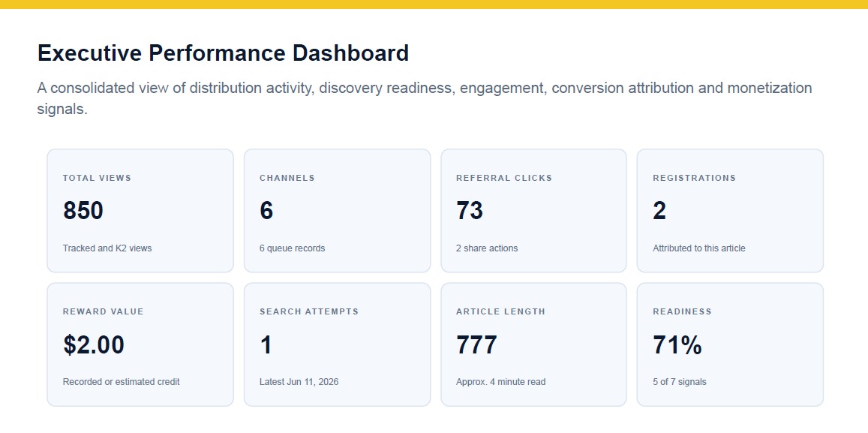Select the Channels value 6
Image resolution: width=868 pixels, height=433 pixels.
pyautogui.click(x=266, y=211)
